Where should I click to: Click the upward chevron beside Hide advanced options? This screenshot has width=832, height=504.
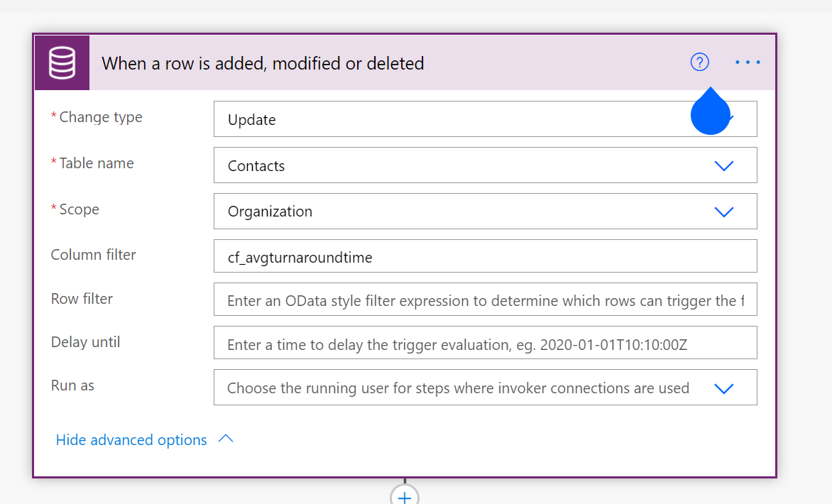coord(226,439)
